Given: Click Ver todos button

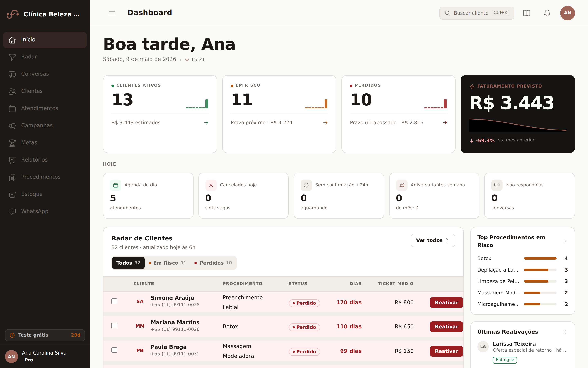Looking at the screenshot, I should tap(433, 240).
